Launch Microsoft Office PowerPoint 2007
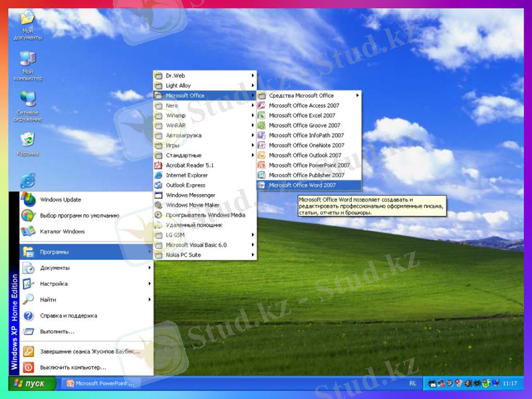The width and height of the screenshot is (532, 399). (x=309, y=165)
